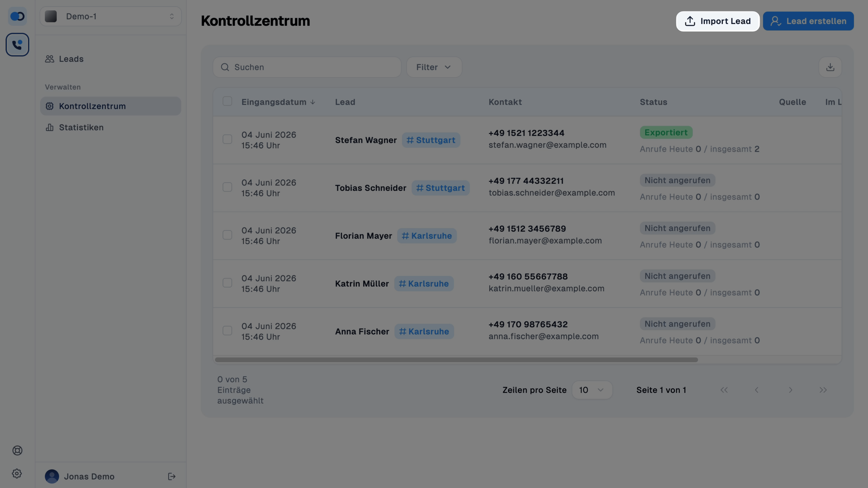Go to the last page double-chevron
868x488 pixels.
[823, 390]
